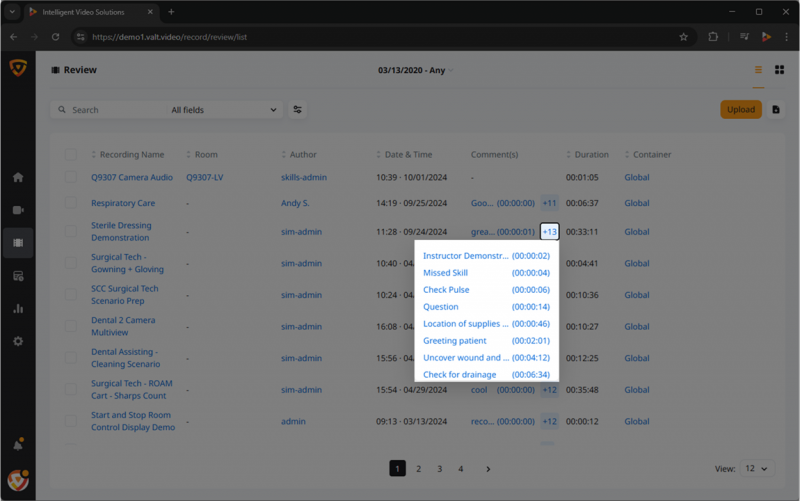Switch to grid view icon

779,70
